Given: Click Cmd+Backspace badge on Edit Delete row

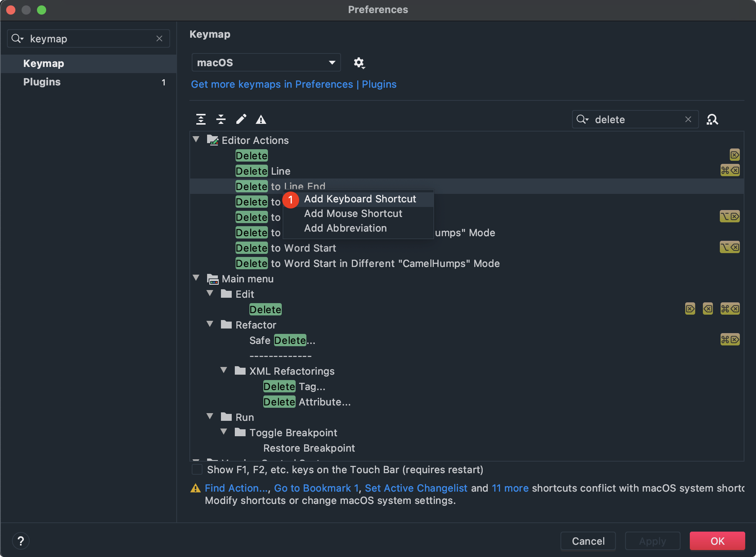Looking at the screenshot, I should [730, 309].
